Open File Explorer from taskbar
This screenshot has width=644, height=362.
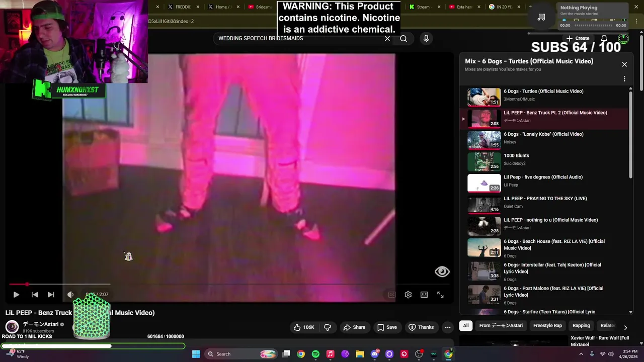360,354
